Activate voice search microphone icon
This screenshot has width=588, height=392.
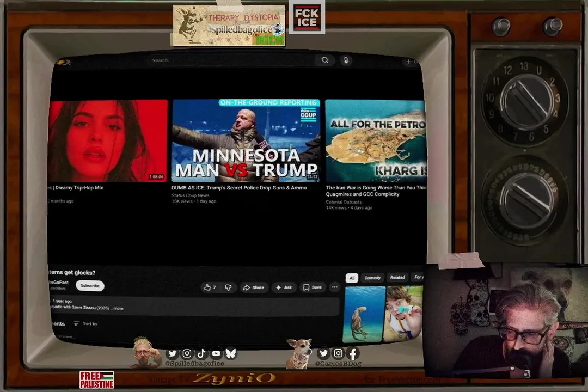click(x=346, y=60)
